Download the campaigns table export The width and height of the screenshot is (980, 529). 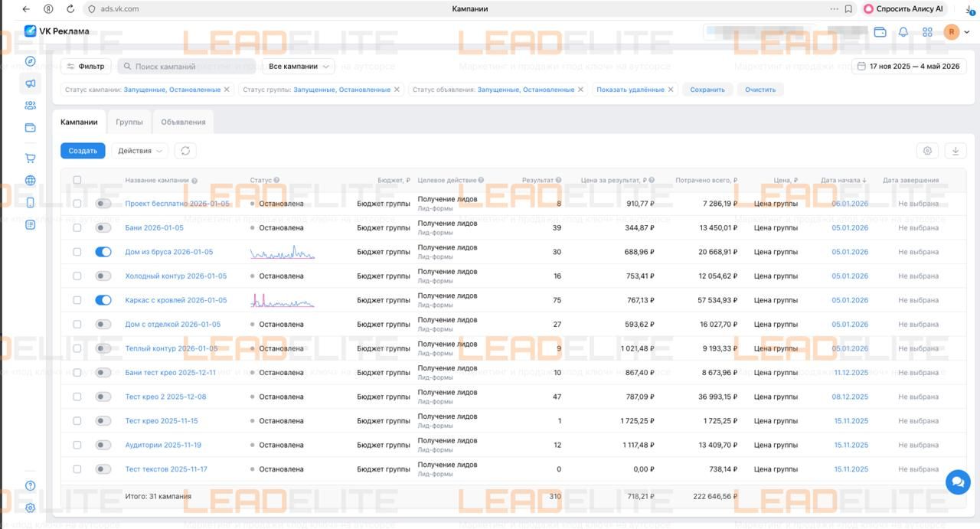pyautogui.click(x=955, y=151)
